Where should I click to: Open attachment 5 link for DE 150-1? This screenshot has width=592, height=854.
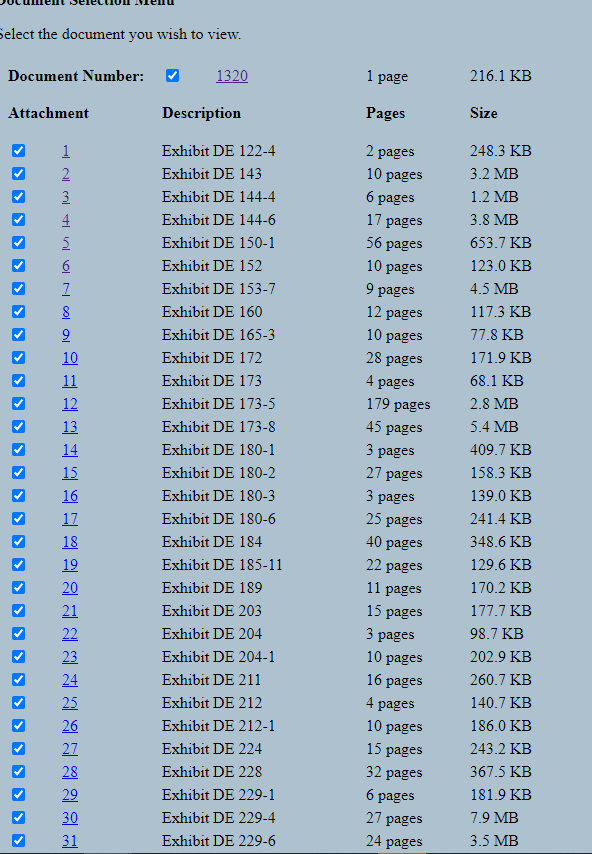[66, 243]
